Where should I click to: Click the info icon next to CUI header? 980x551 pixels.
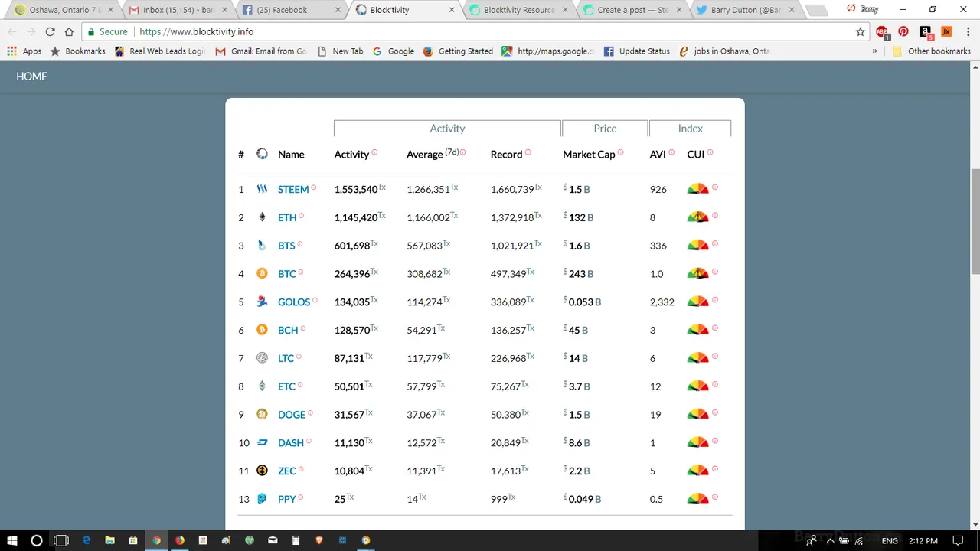(710, 152)
